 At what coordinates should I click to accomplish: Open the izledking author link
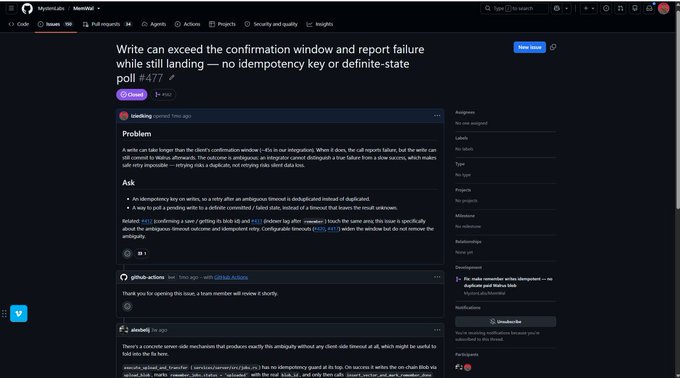(141, 116)
